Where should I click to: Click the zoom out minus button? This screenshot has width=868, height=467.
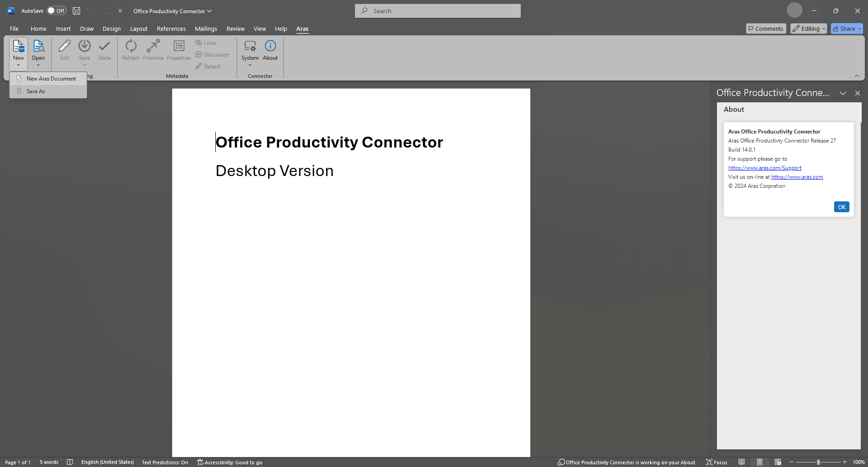tap(792, 462)
